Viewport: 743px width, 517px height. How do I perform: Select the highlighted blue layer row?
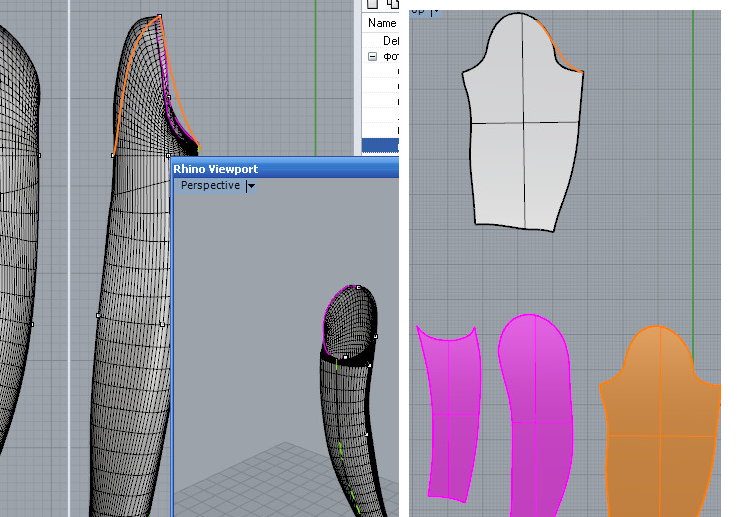[x=380, y=146]
